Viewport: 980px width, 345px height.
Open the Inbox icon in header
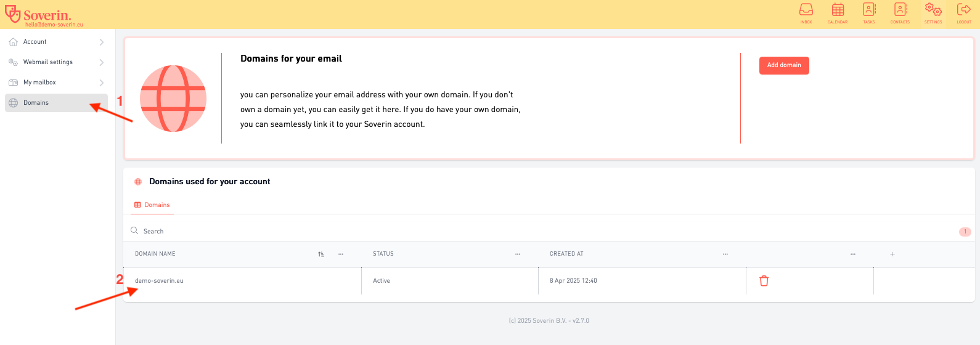click(806, 11)
